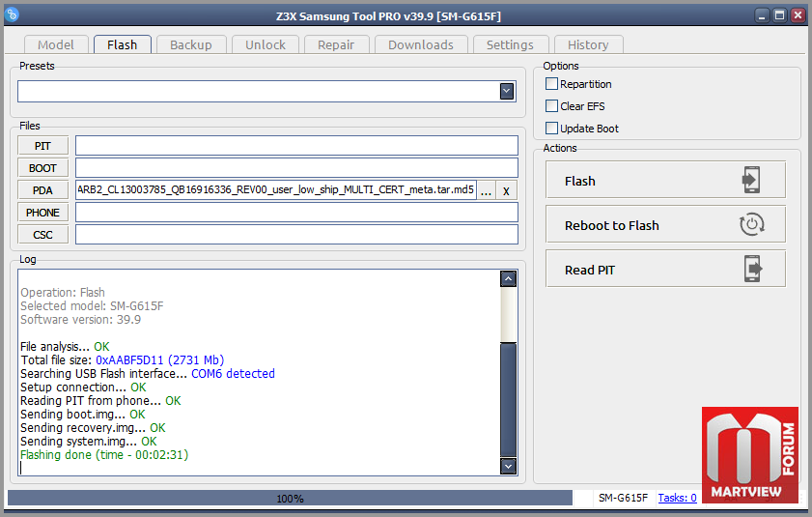
Task: Click '0xAABF5D11 (2731 Mb)' file size text
Action: 160,359
